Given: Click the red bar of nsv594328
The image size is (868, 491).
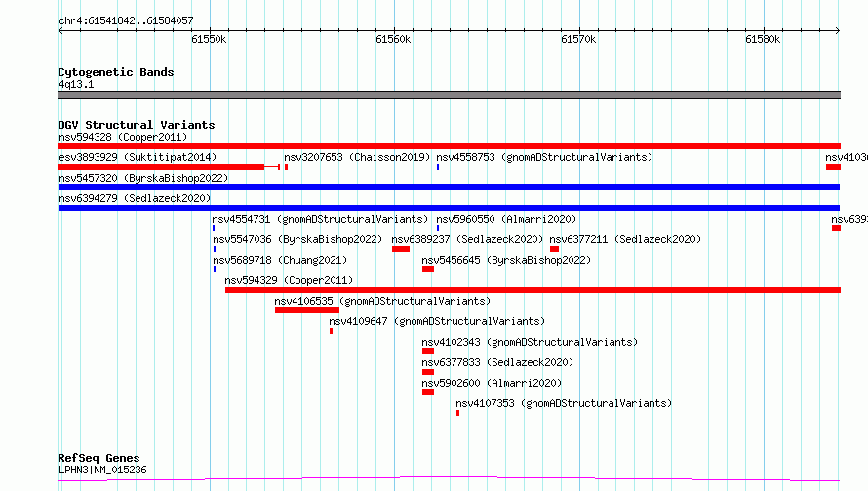Looking at the screenshot, I should 449,146.
